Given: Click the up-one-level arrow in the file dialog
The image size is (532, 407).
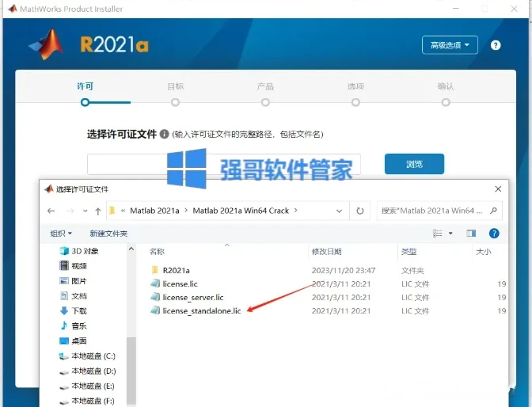Looking at the screenshot, I should pyautogui.click(x=98, y=211).
